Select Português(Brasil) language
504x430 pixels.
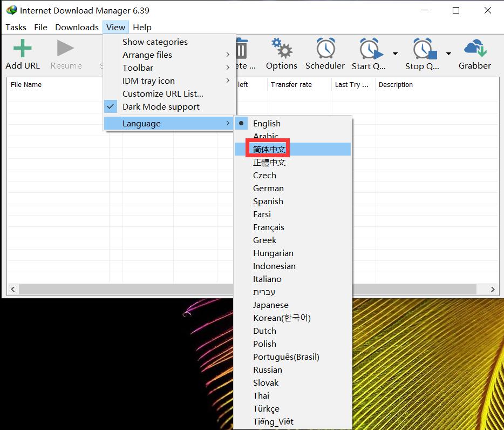[x=292, y=357]
